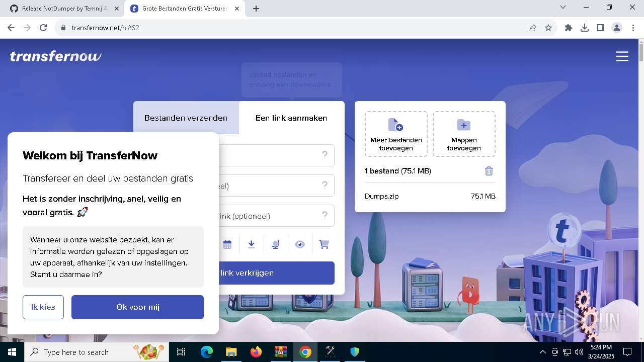Viewport: 644px width, 362px height.
Task: Click the address bar URL
Action: (105, 28)
